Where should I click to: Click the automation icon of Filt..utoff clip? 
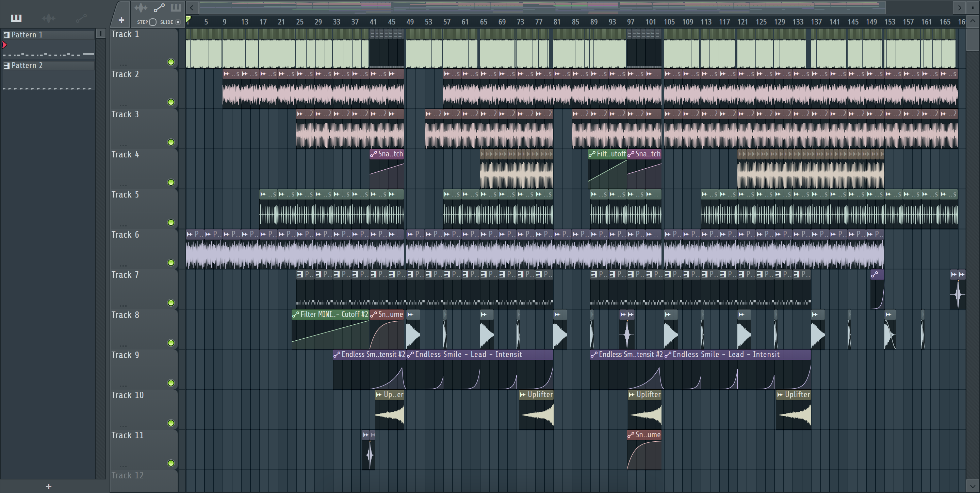[592, 154]
